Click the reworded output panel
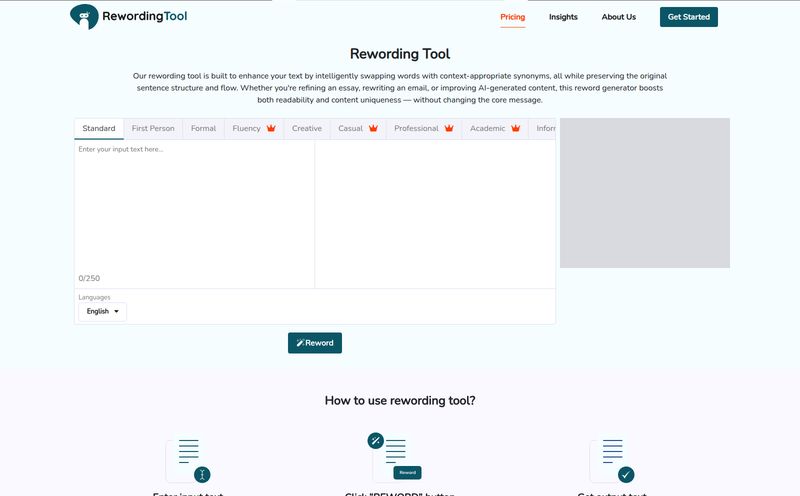This screenshot has width=800, height=496. click(x=435, y=214)
